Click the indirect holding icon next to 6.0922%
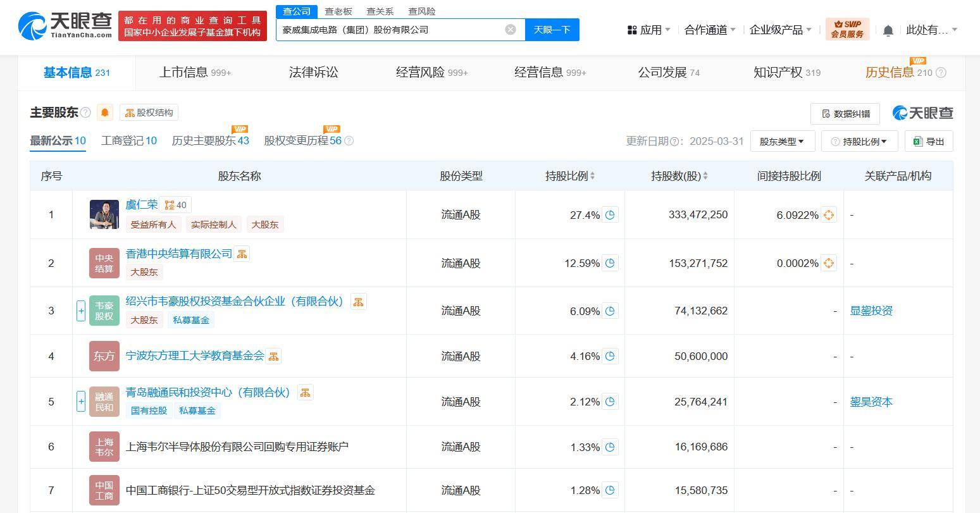The image size is (980, 513). pyautogui.click(x=828, y=214)
